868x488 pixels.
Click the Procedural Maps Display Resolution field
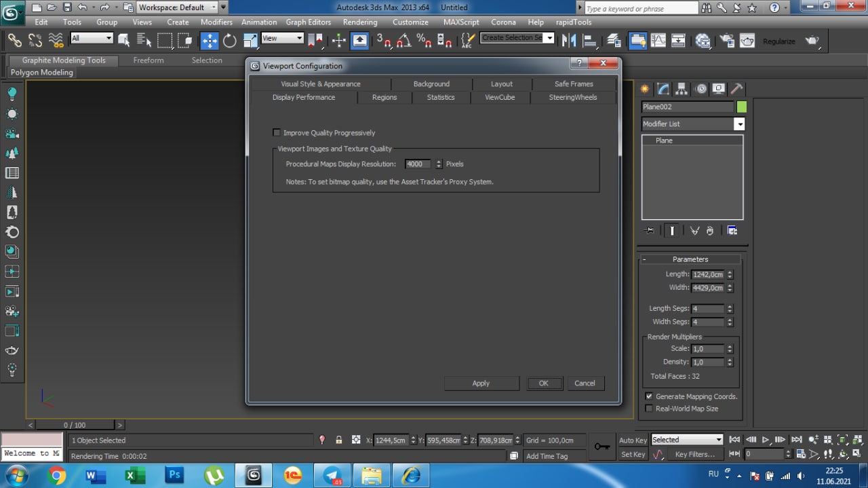coord(415,164)
